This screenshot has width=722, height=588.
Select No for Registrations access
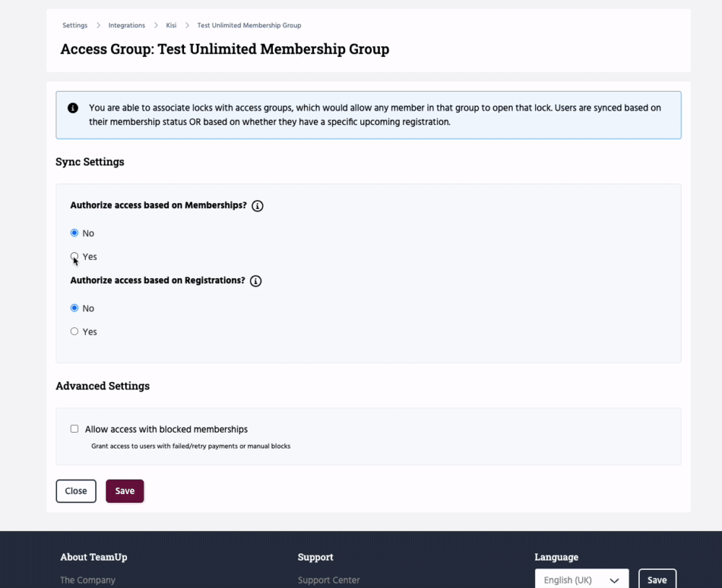tap(74, 308)
